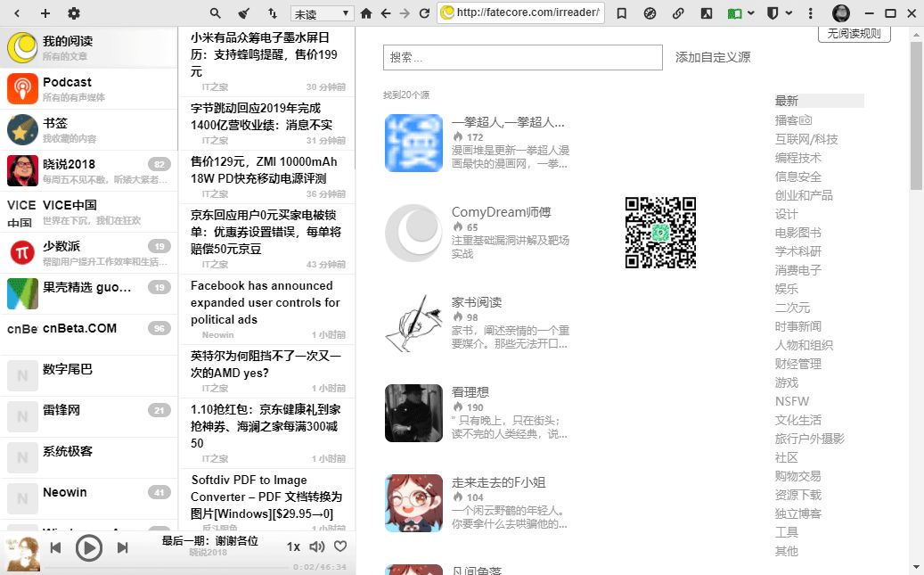Navigate forward in the browser
The height and width of the screenshot is (575, 924).
[x=405, y=13]
